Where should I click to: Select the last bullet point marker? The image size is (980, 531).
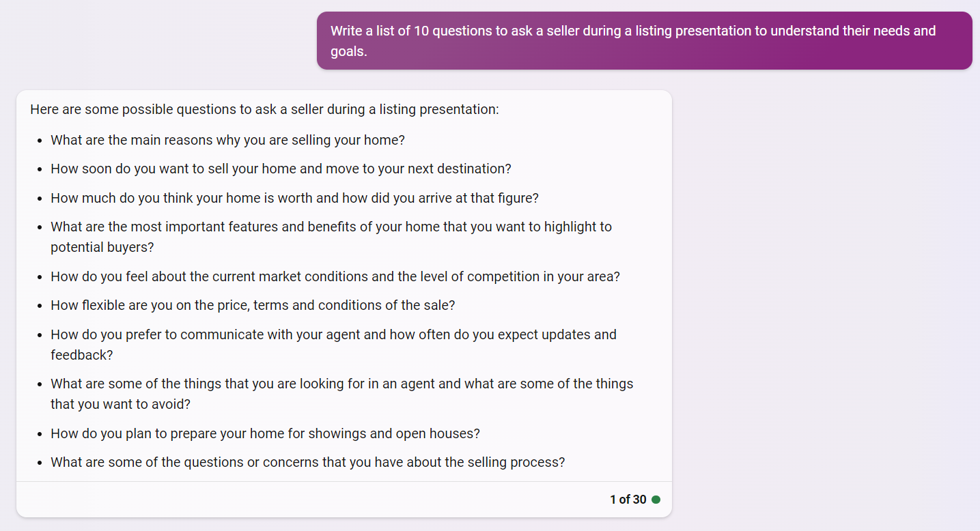(39, 462)
